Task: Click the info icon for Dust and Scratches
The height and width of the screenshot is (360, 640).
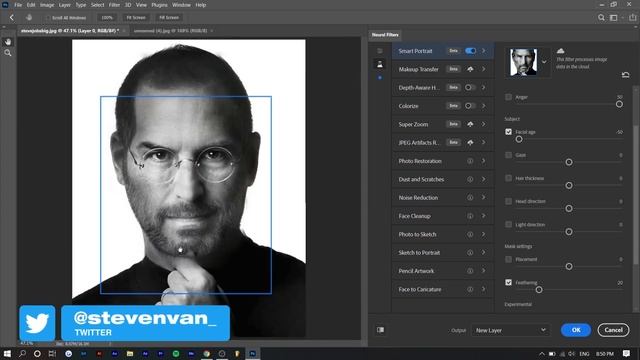Action: (x=470, y=179)
